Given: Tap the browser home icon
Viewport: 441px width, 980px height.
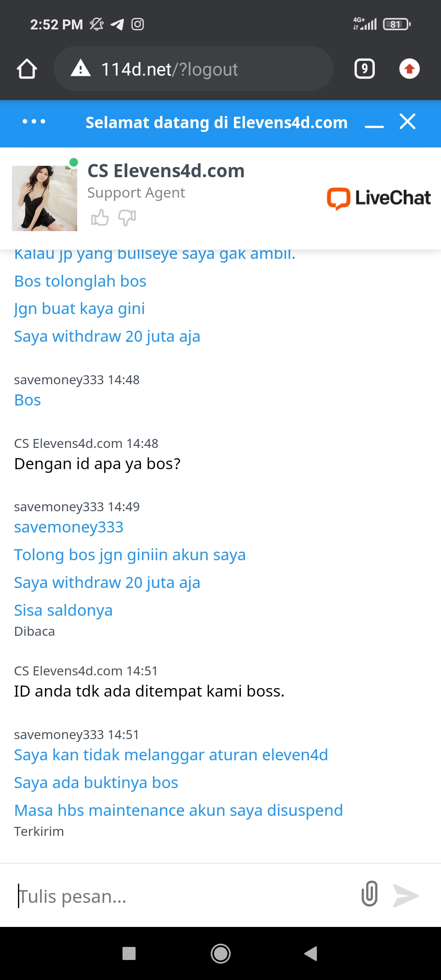Looking at the screenshot, I should pyautogui.click(x=27, y=69).
